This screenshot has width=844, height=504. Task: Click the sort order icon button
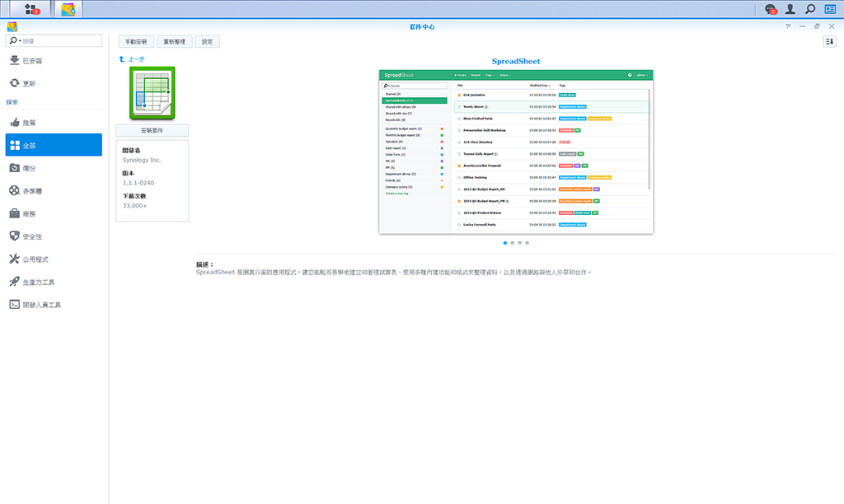point(829,41)
